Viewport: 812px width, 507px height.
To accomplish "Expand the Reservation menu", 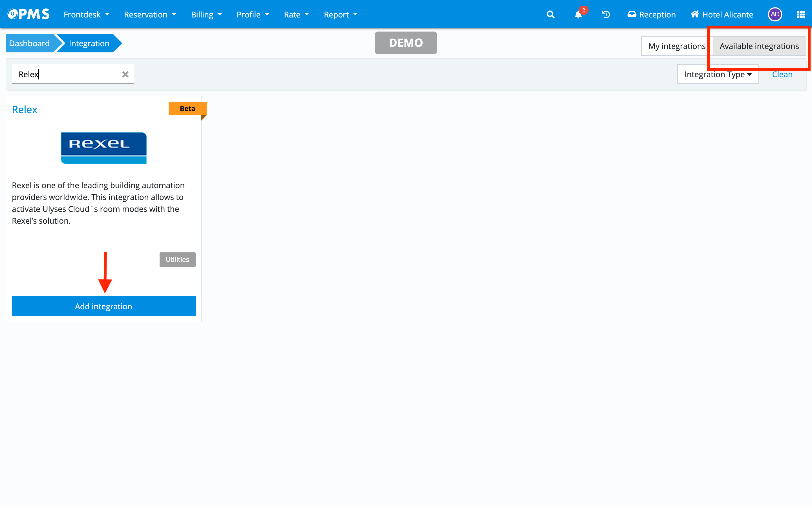I will [x=150, y=14].
